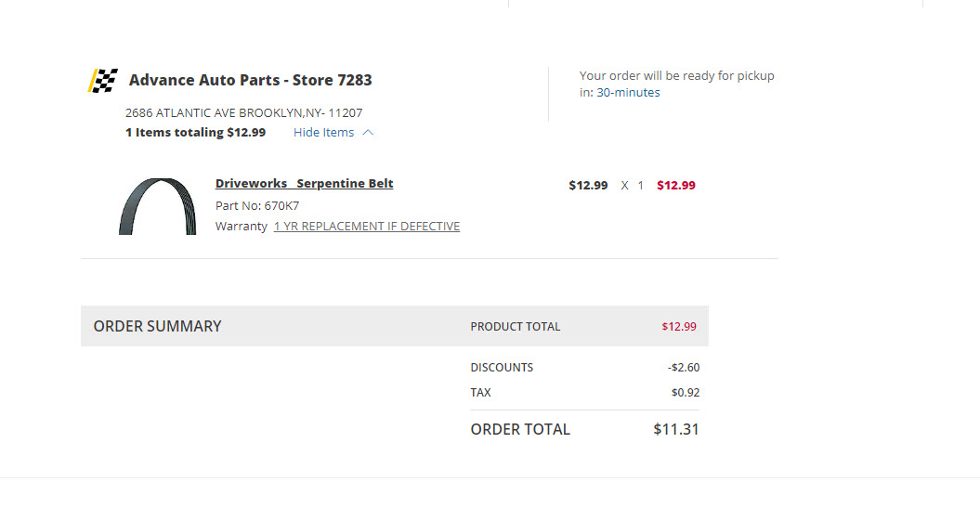
Task: Click the red line-item total price
Action: pyautogui.click(x=675, y=186)
